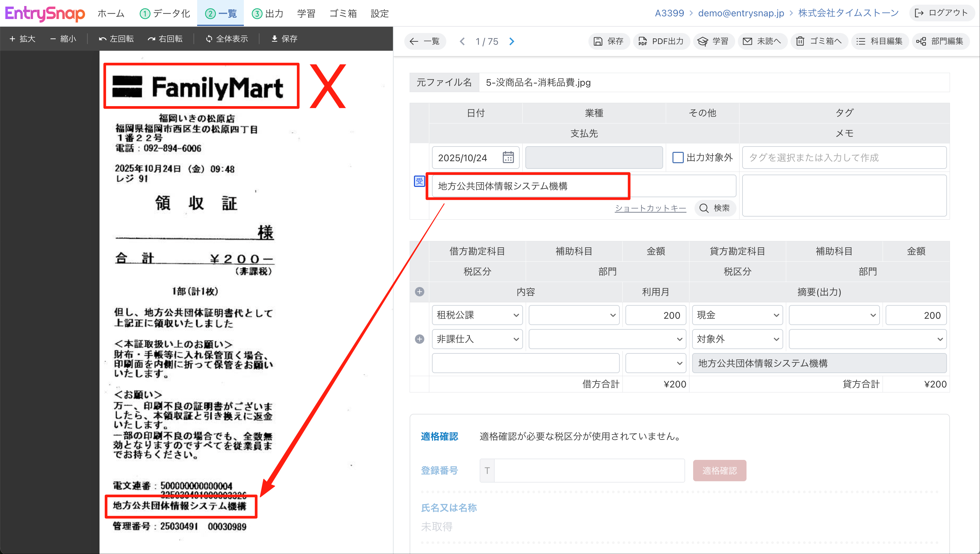The image size is (980, 554).
Task: Click the empty 内容 input field
Action: (525, 363)
